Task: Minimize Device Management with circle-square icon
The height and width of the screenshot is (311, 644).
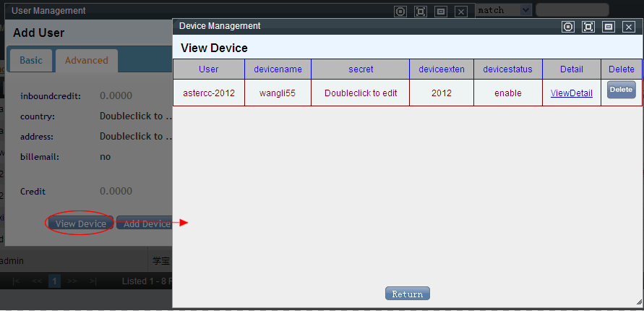Action: point(568,27)
